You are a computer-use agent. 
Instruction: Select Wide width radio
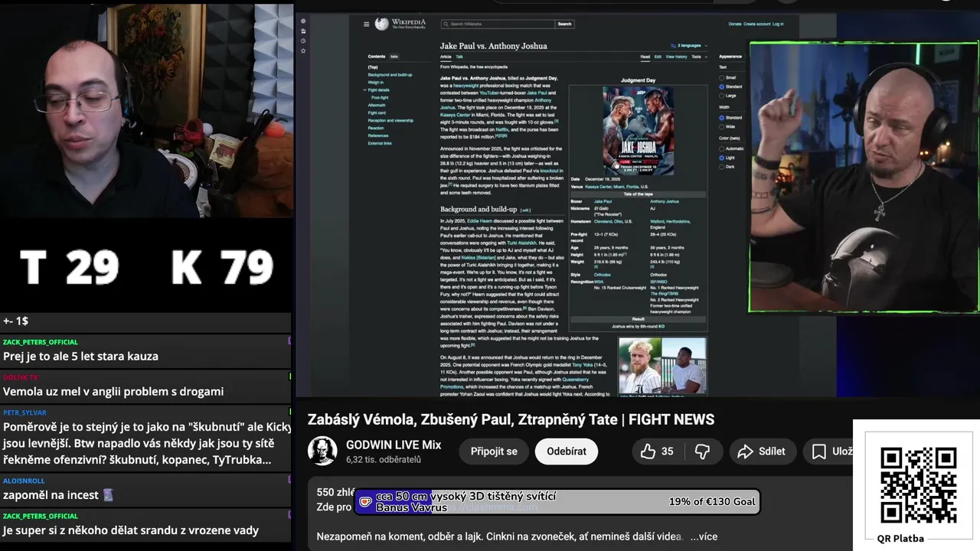tap(721, 126)
